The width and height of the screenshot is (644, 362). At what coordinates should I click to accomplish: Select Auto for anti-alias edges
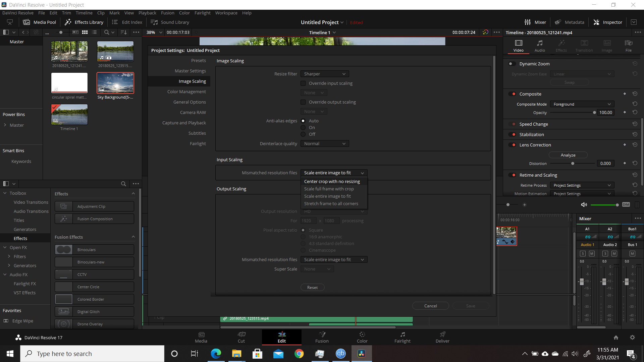303,121
